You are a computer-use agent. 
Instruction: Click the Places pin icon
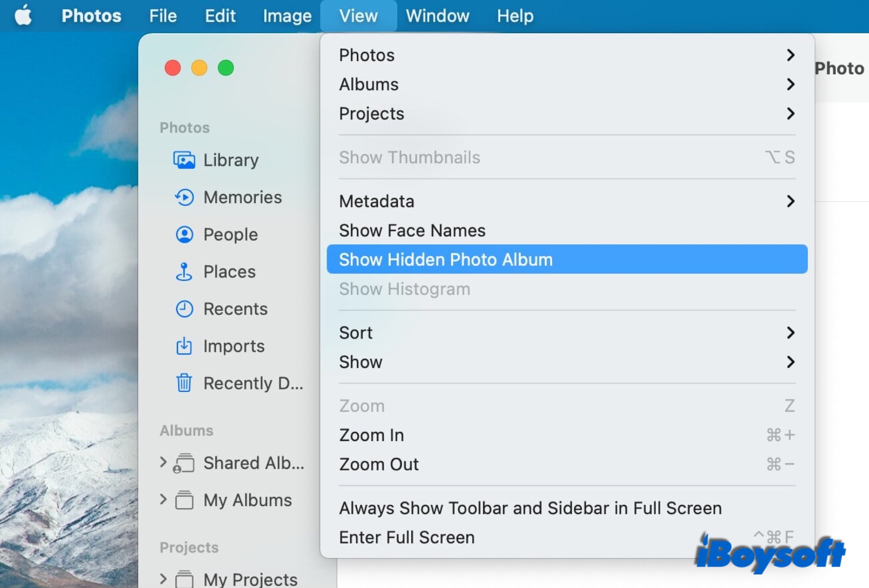pyautogui.click(x=184, y=272)
